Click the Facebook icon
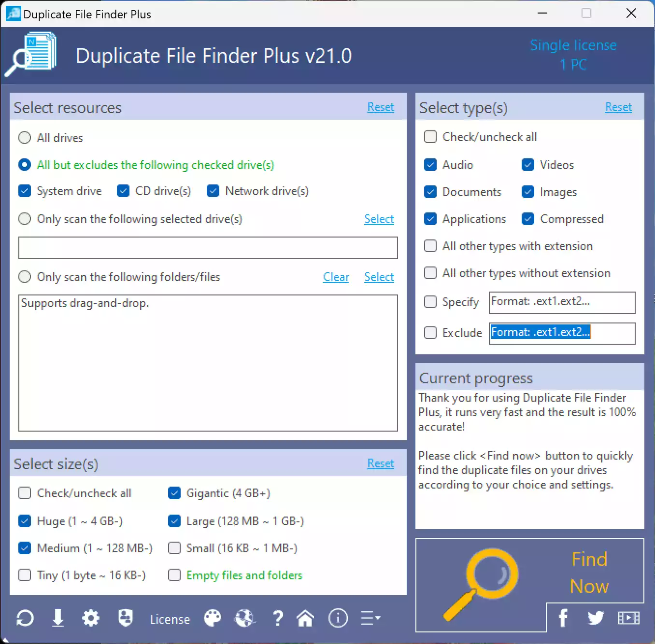655x644 pixels. point(563,617)
